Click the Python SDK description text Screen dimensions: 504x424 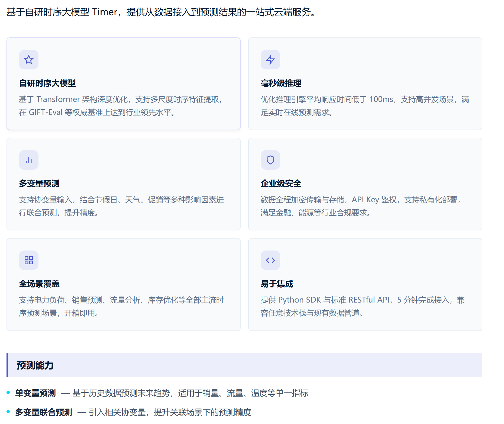pyautogui.click(x=363, y=306)
